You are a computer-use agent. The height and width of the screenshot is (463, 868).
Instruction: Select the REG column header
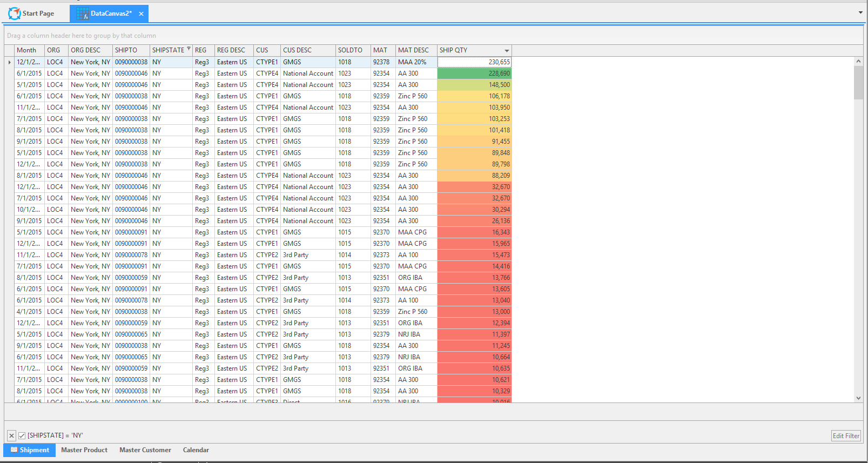pos(204,50)
